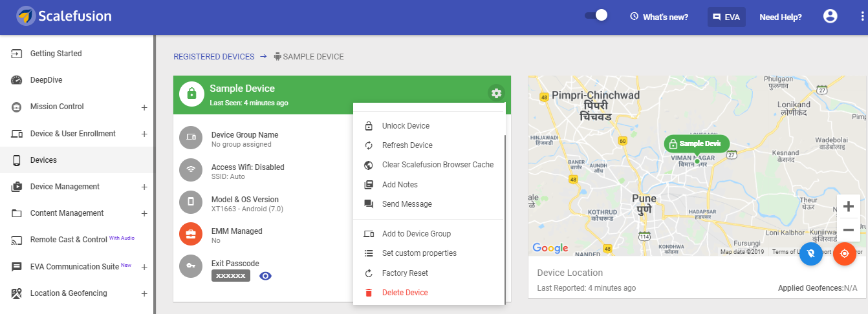Toggle the switch in the top bar

click(x=596, y=16)
